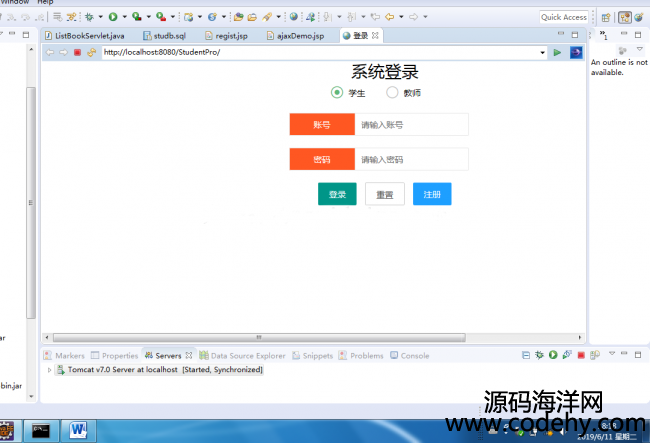650x443 pixels.
Task: Click the Quick Access search box
Action: click(x=564, y=17)
